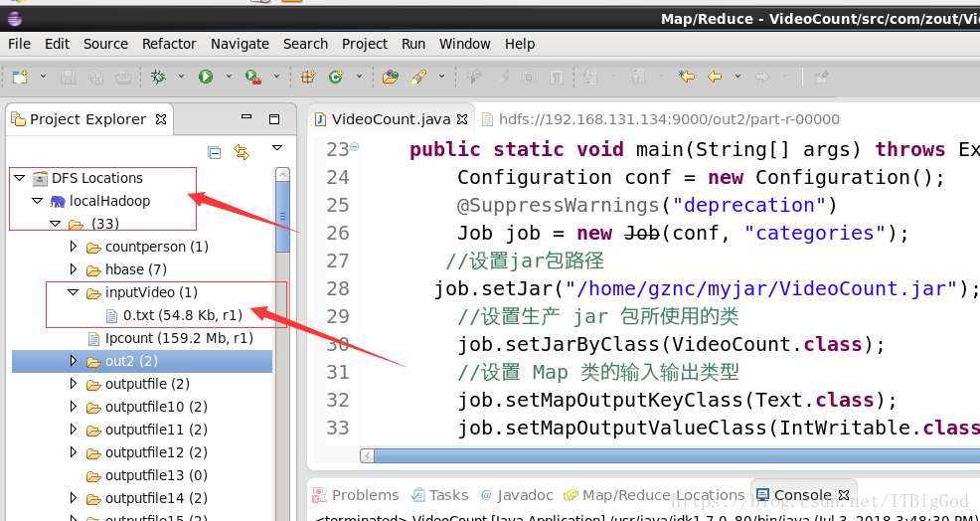
Task: Close the Project Explorer tab
Action: click(x=161, y=119)
